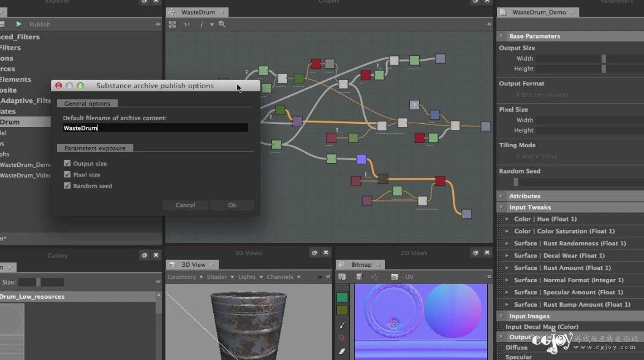This screenshot has height=360, width=644.
Task: Click the Ok button in publish dialog
Action: [232, 205]
